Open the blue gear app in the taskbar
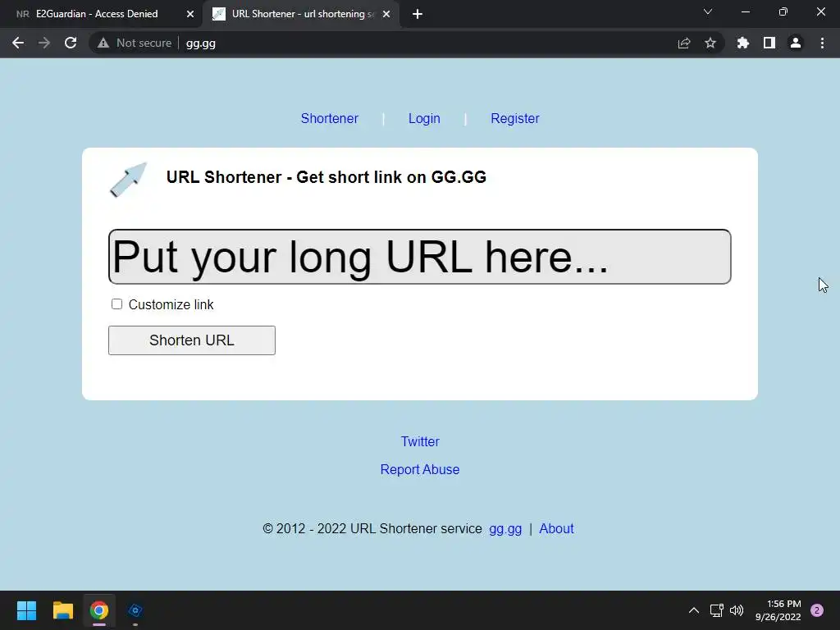 [135, 610]
